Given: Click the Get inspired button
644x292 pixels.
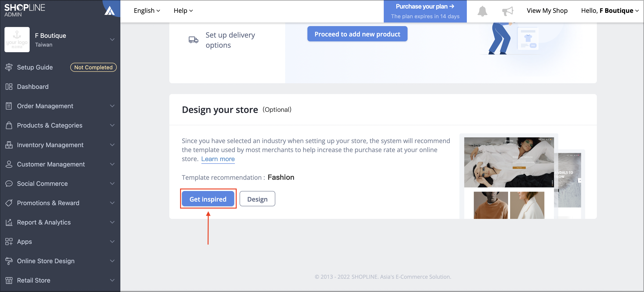Looking at the screenshot, I should [208, 199].
